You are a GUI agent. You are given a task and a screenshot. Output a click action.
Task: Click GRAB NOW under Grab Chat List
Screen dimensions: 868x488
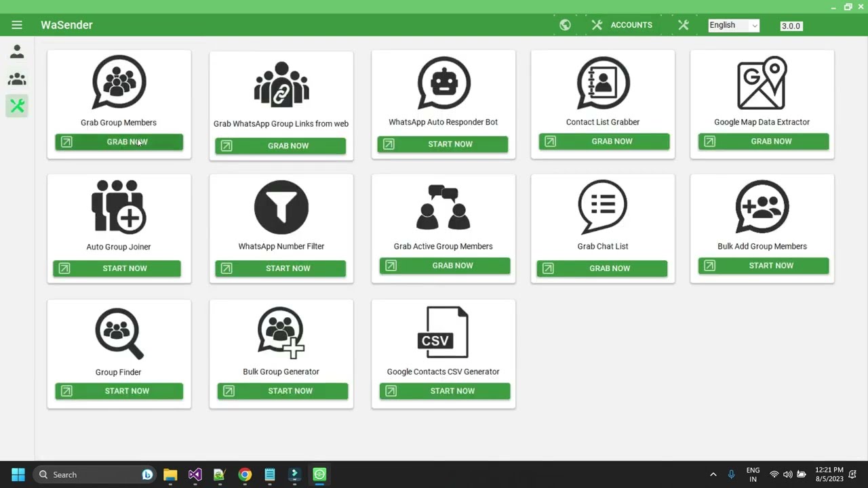click(601, 268)
